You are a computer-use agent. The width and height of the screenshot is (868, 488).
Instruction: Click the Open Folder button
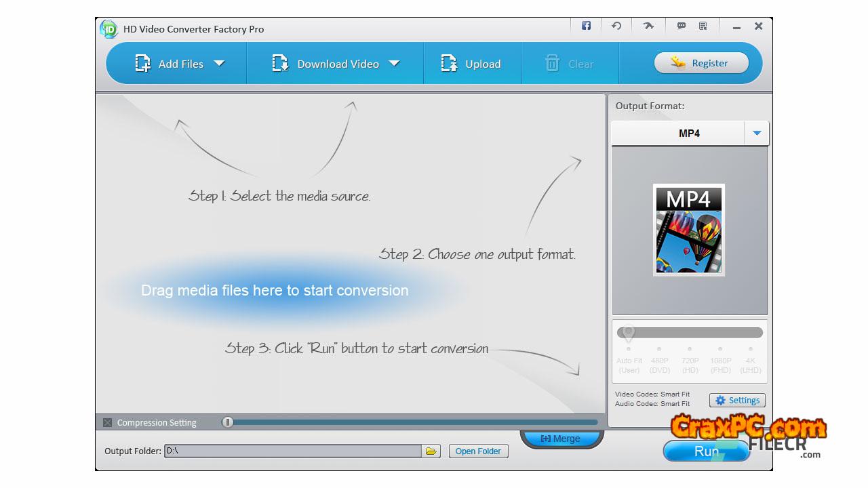(x=478, y=451)
